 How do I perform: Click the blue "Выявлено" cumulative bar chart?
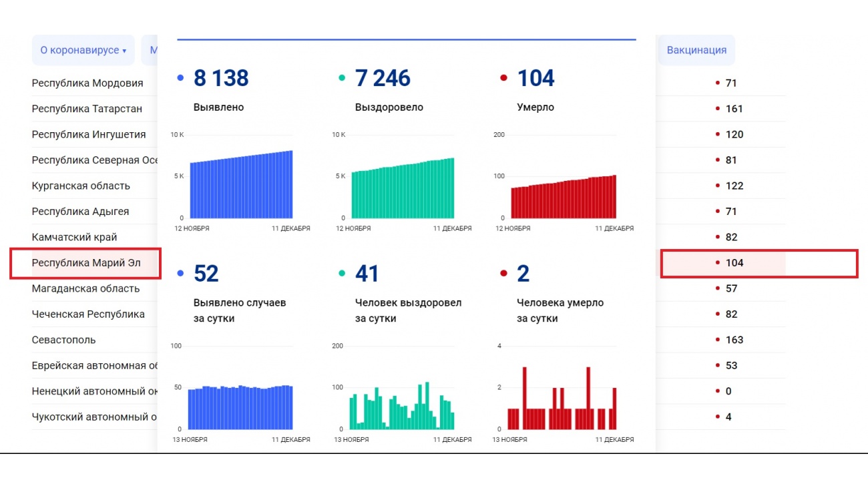coord(241,187)
